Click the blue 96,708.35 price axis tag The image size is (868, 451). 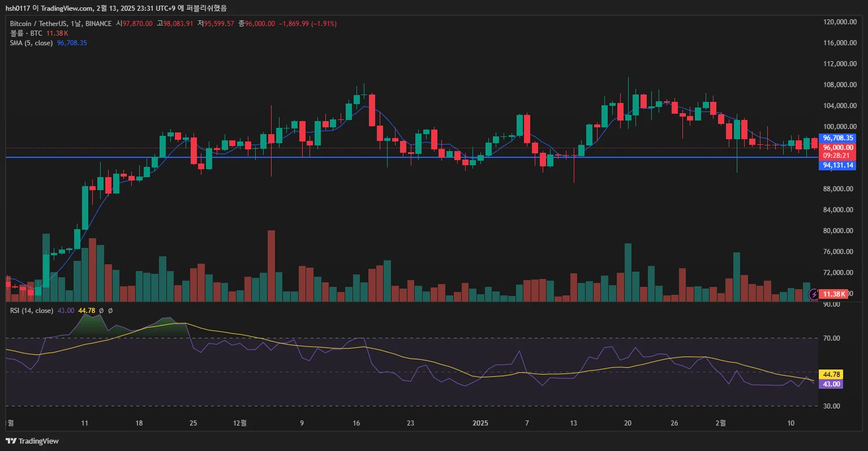[838, 138]
